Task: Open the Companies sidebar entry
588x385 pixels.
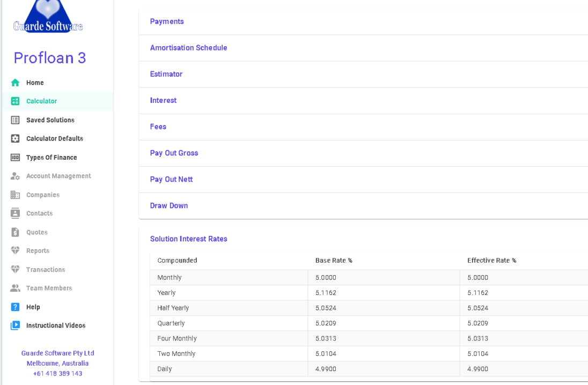Action: (43, 195)
